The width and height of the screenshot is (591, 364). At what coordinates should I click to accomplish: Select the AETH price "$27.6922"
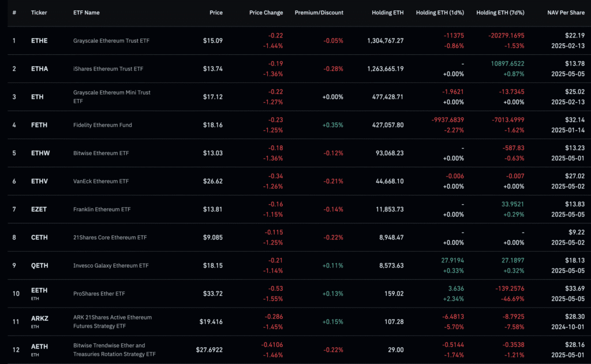(x=209, y=350)
